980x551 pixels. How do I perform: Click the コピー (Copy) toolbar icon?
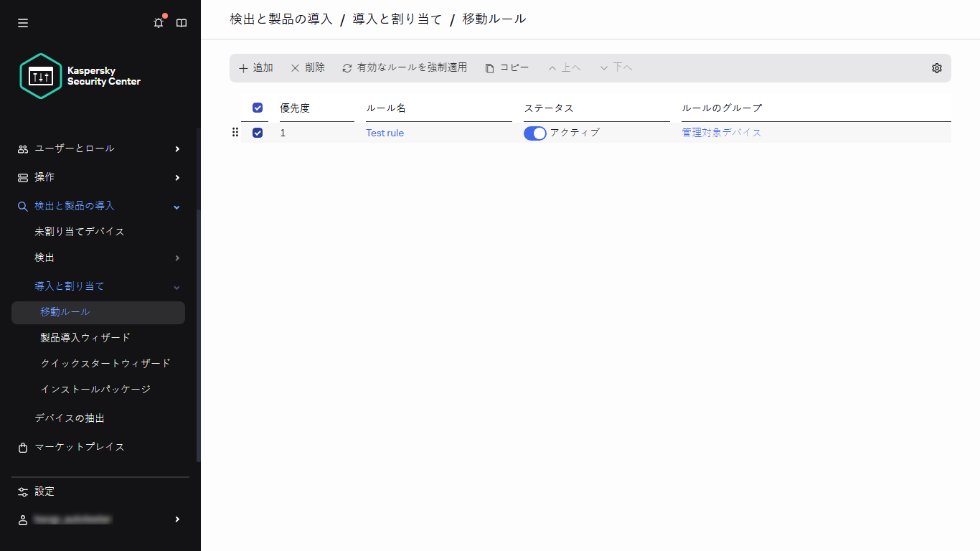tap(489, 67)
